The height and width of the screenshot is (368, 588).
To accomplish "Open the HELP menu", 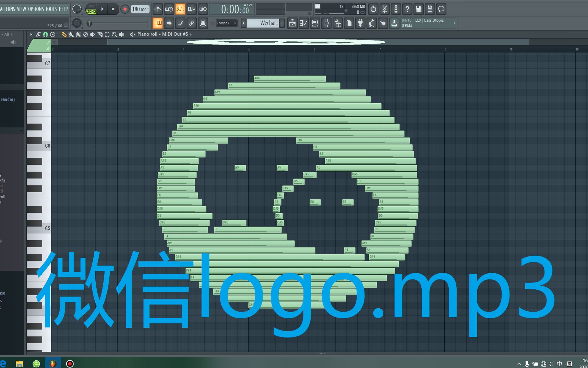I will 63,9.
